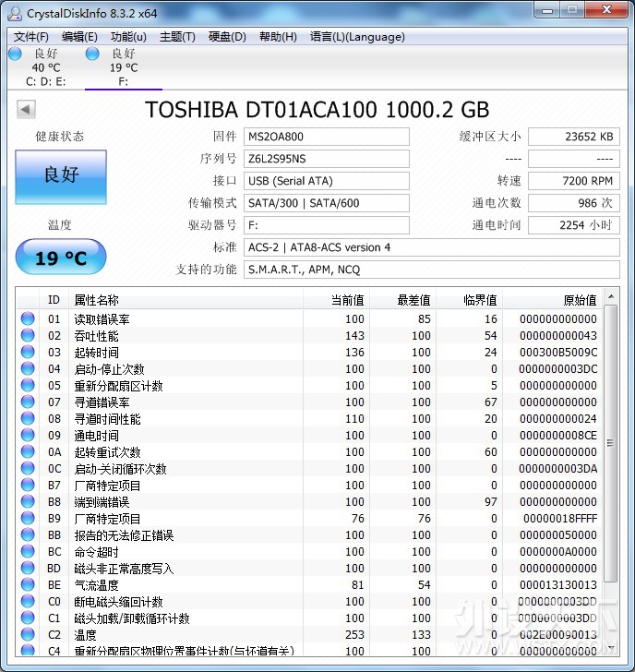Click the status orb for C2 温度
The height and width of the screenshot is (672, 635).
coord(28,635)
